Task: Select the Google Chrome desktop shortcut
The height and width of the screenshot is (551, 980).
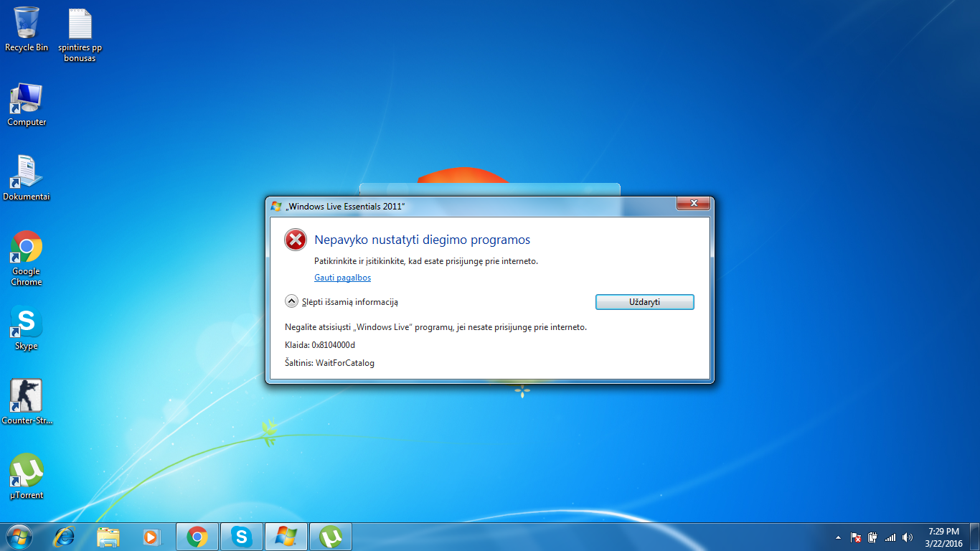Action: tap(27, 258)
